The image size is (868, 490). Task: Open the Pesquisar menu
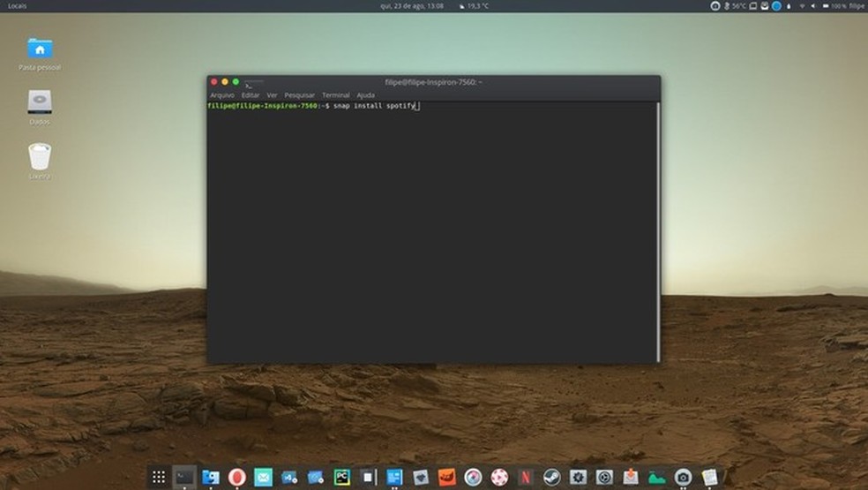[x=299, y=95]
